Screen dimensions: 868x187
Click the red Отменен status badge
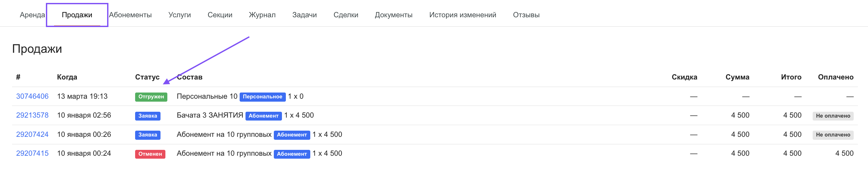150,154
